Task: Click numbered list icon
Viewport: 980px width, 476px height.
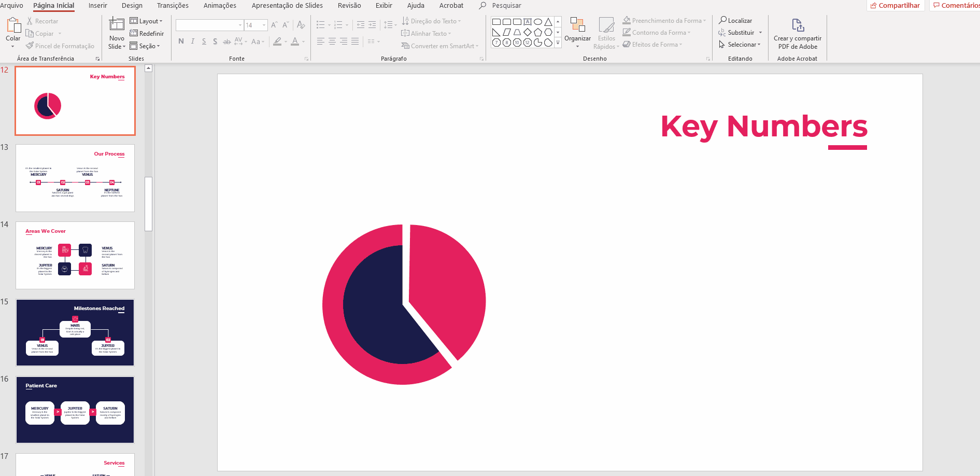Action: click(x=338, y=25)
